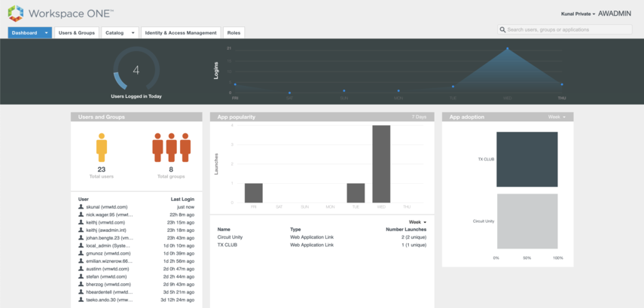Click the orange Total groups people icon
The height and width of the screenshot is (308, 644).
(x=171, y=148)
